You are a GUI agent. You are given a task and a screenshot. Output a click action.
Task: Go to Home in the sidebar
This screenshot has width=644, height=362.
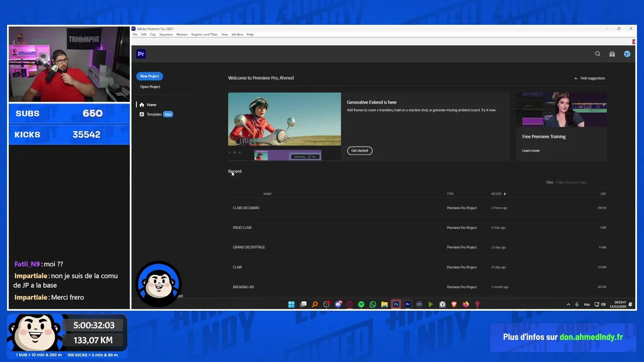(148, 105)
